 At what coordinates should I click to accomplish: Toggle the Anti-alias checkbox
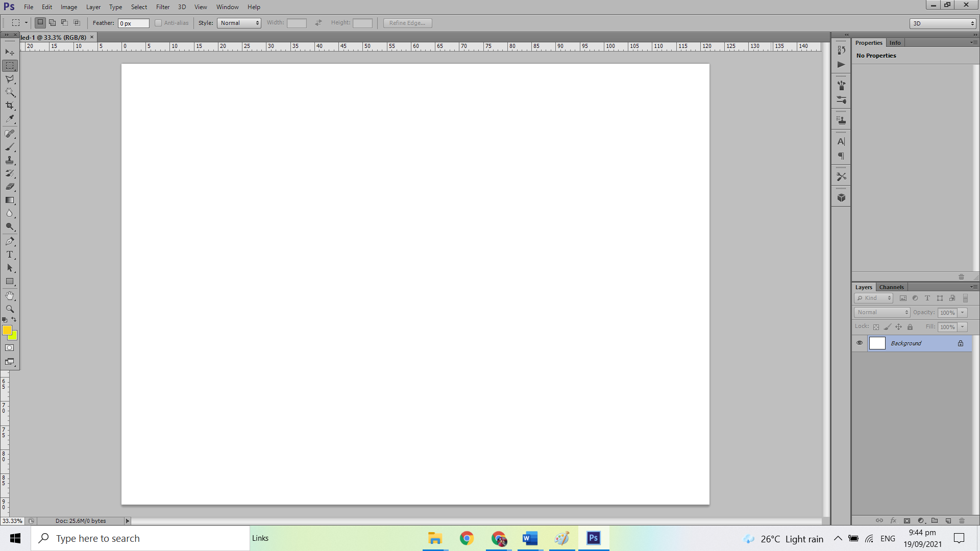click(158, 23)
